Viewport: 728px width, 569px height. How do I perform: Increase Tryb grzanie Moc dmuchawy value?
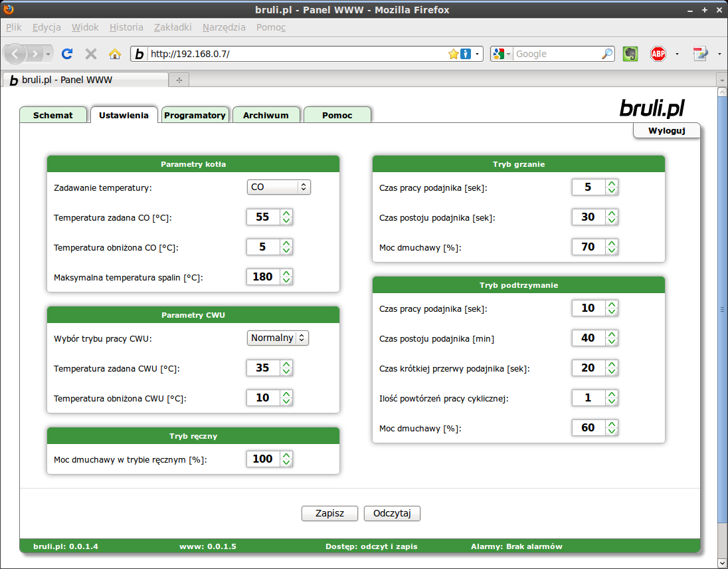point(612,243)
